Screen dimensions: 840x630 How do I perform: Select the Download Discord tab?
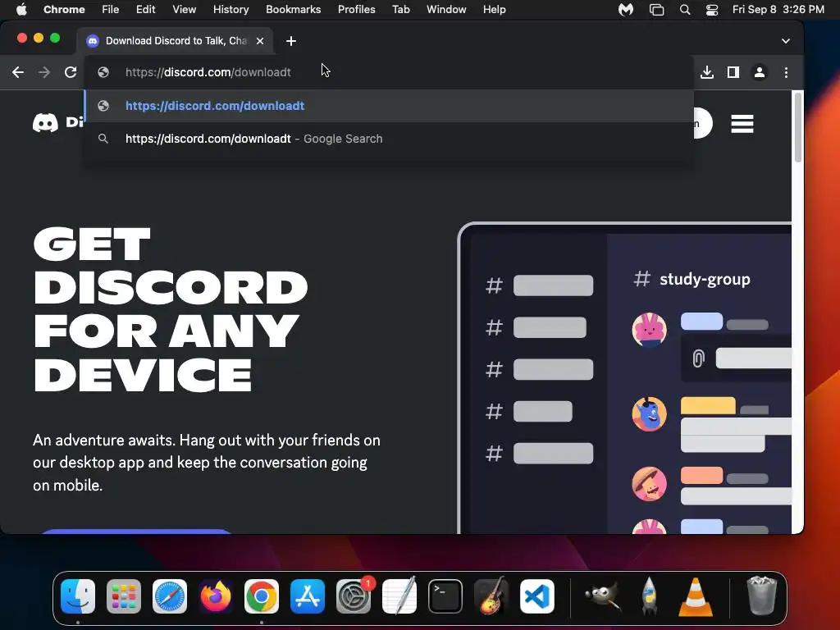click(174, 41)
